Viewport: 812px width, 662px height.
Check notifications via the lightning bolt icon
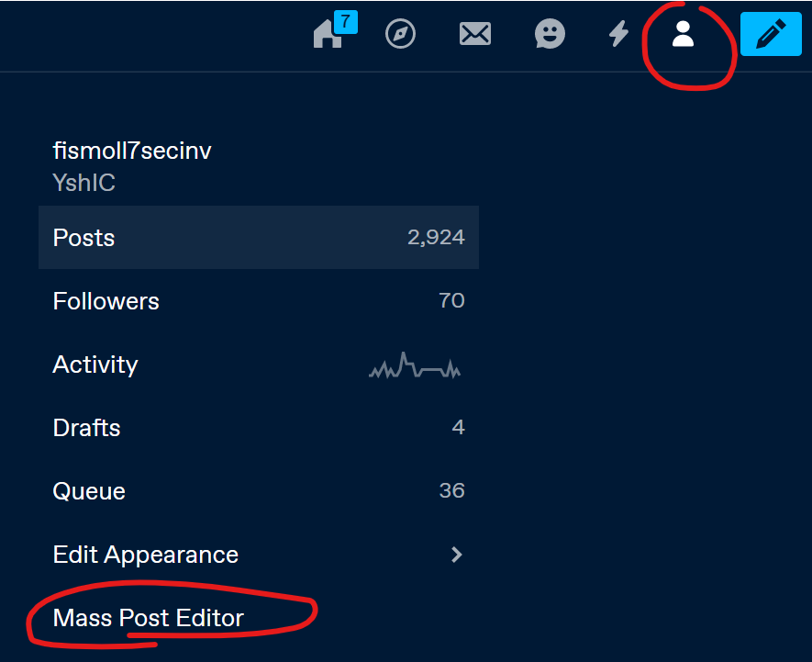click(x=617, y=34)
